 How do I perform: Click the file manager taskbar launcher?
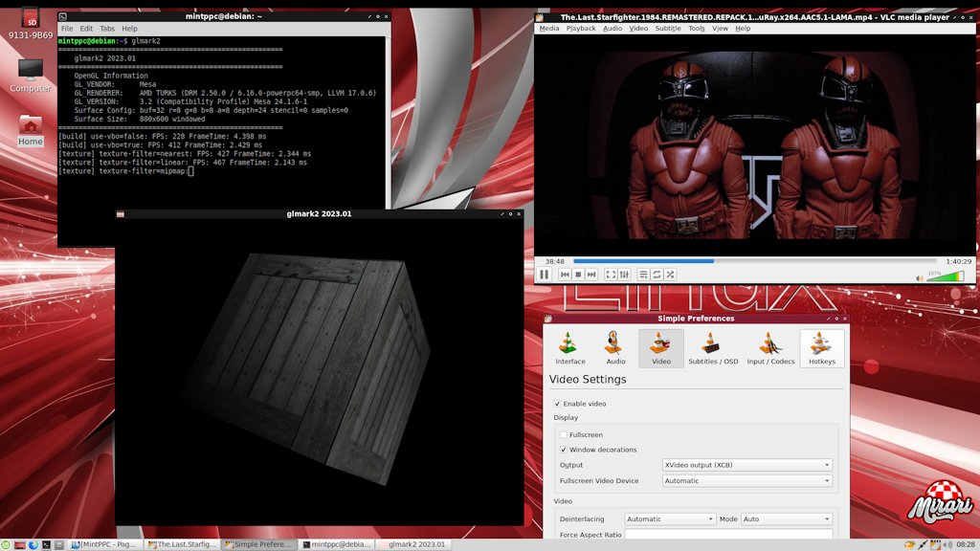59,544
